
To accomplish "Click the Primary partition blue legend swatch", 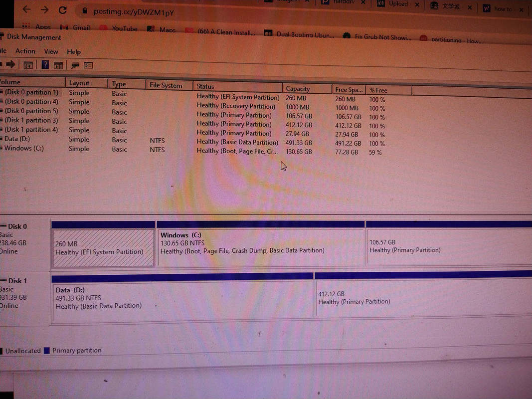I will tap(47, 351).
